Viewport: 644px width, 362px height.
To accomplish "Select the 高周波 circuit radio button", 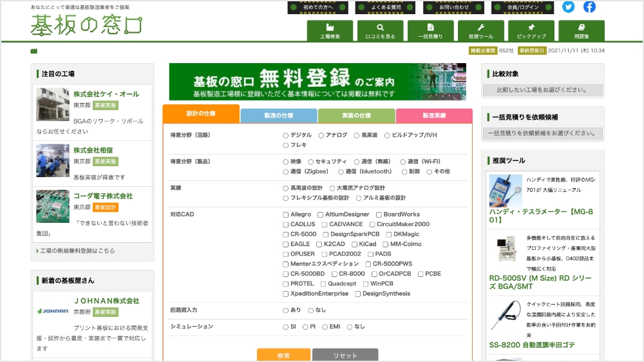I will [357, 135].
